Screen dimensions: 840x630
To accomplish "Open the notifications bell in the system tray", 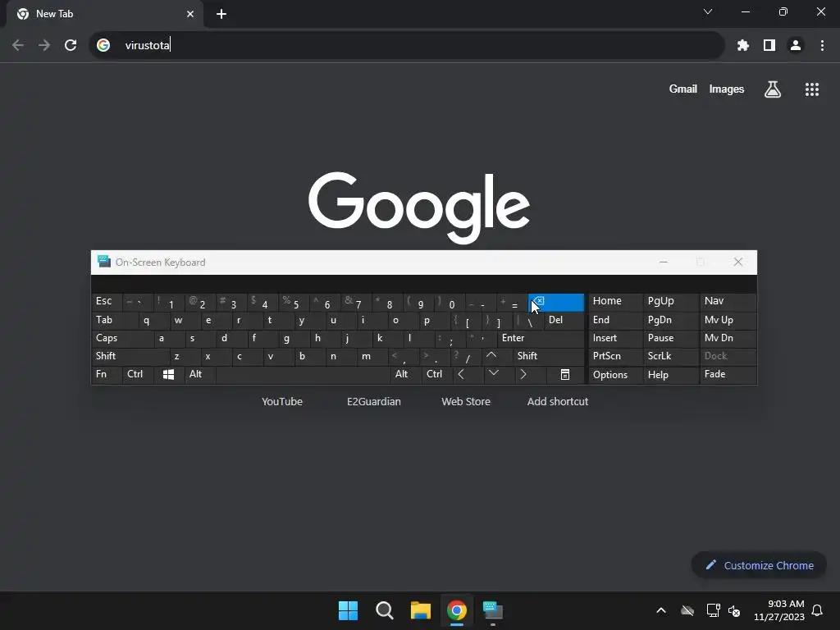I will click(x=817, y=610).
